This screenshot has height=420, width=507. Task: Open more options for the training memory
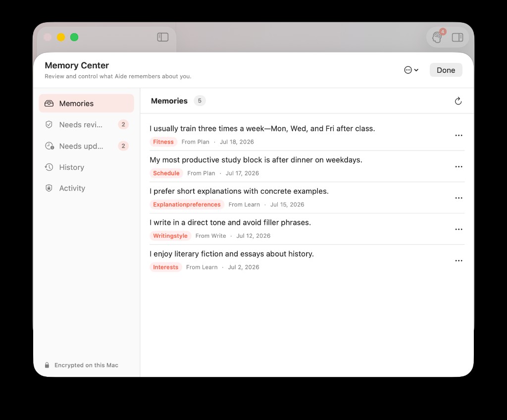[x=458, y=135]
